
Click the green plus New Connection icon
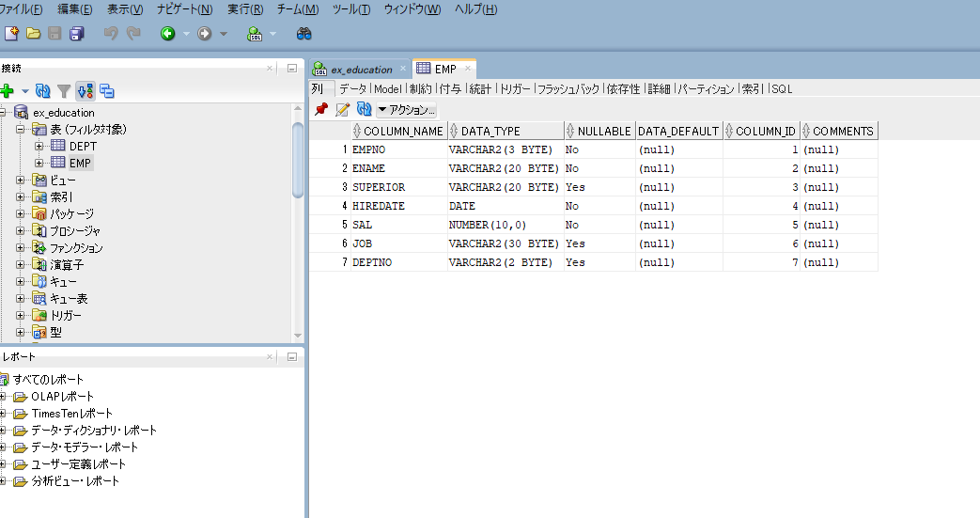pos(8,91)
